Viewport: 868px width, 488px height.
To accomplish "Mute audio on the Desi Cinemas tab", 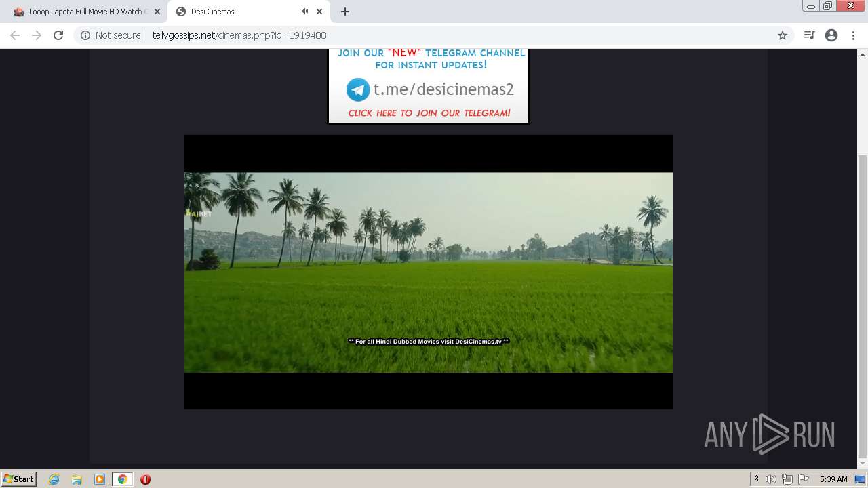I will tap(304, 12).
